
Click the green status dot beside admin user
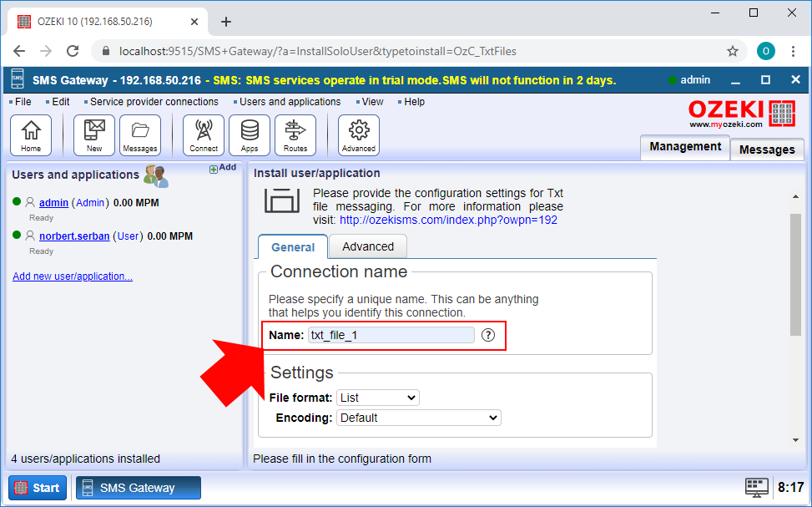17,201
